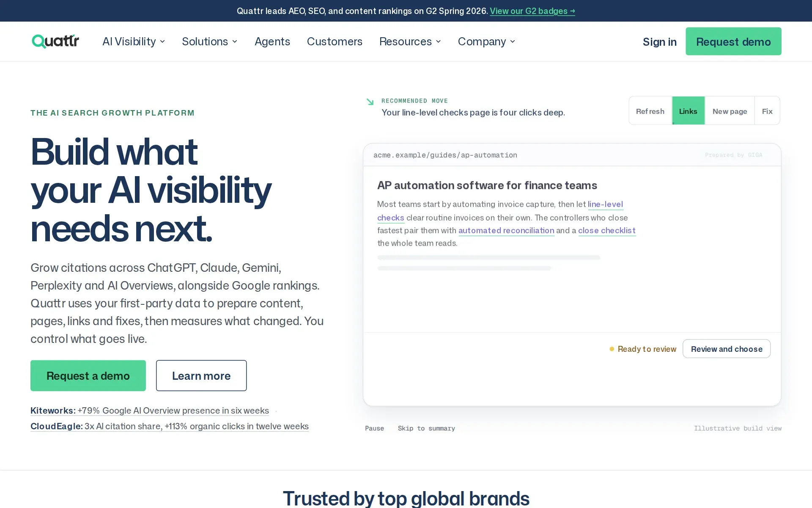Click the Ready to review status

tap(643, 349)
